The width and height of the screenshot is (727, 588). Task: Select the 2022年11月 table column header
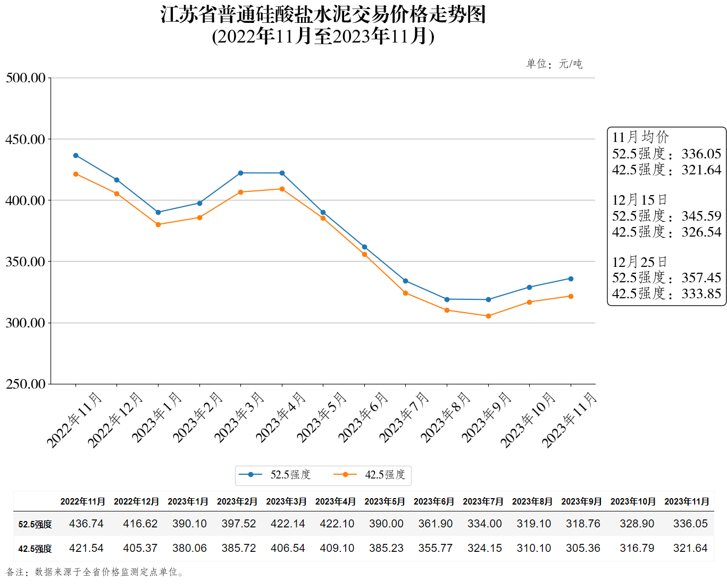pos(82,501)
